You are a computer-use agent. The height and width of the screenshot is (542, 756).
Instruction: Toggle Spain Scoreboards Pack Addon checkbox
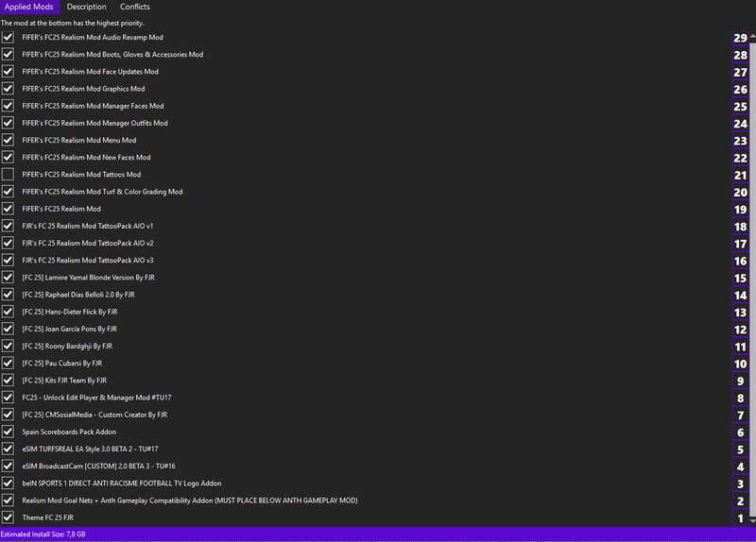click(x=8, y=432)
